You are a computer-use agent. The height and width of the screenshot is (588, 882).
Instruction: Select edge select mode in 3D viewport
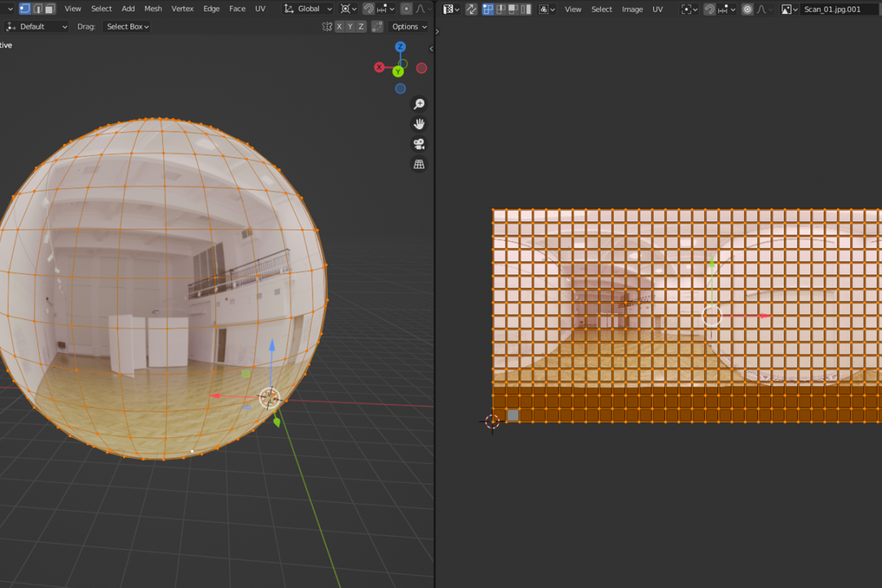coord(37,9)
